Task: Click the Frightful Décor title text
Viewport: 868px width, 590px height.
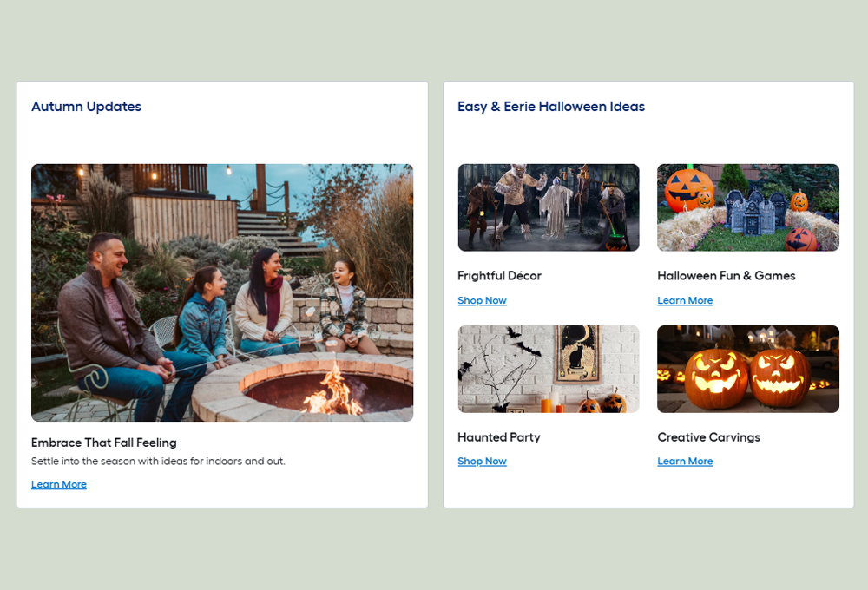Action: pos(499,276)
